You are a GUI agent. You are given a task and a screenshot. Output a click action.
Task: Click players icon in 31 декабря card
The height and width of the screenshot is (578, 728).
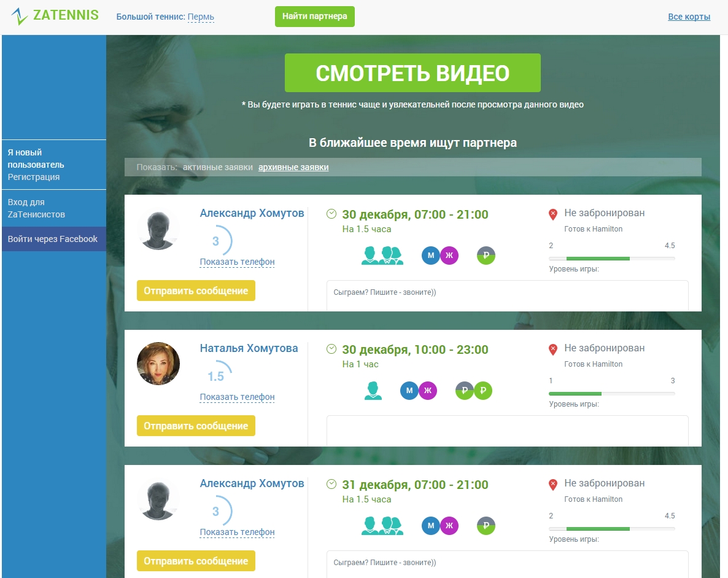coord(382,526)
